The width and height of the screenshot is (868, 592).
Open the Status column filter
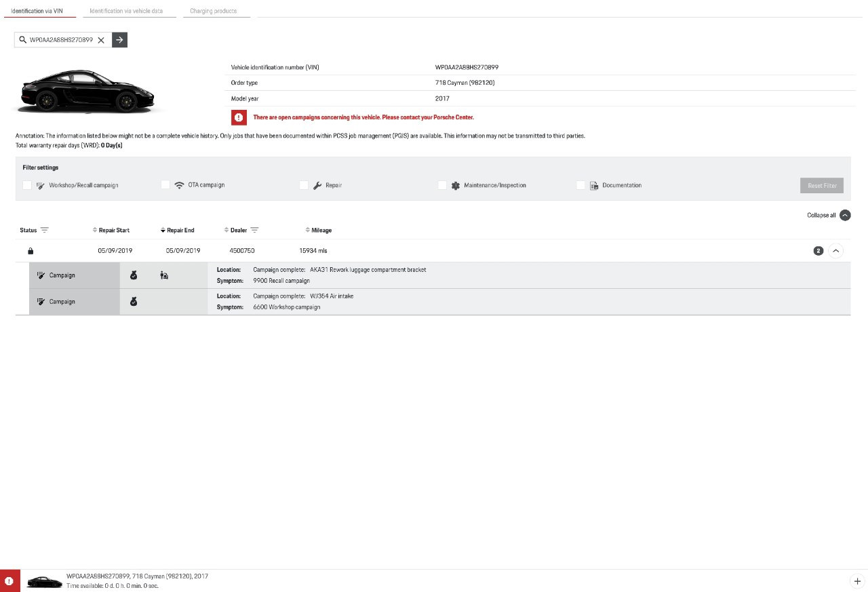45,230
